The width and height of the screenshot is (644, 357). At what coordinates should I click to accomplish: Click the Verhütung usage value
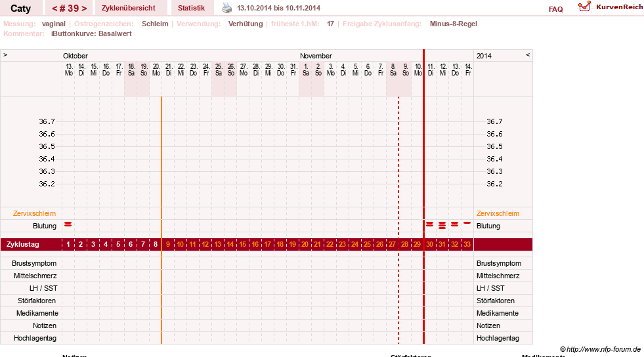[246, 24]
